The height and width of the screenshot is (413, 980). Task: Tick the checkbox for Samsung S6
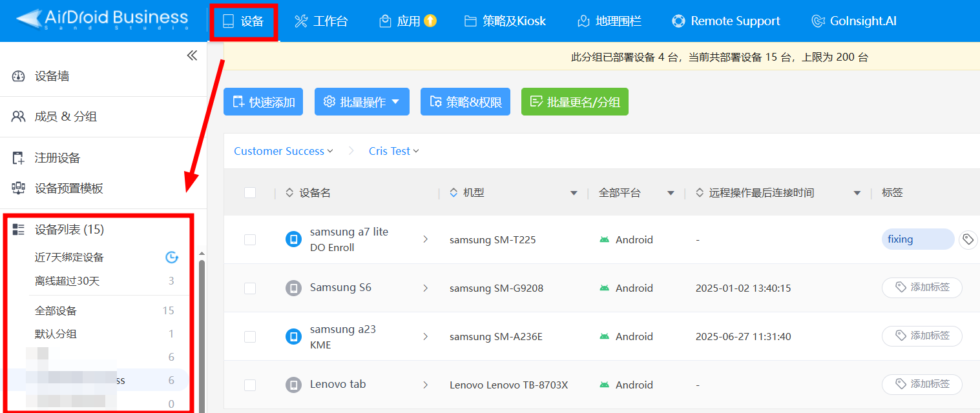[x=250, y=288]
